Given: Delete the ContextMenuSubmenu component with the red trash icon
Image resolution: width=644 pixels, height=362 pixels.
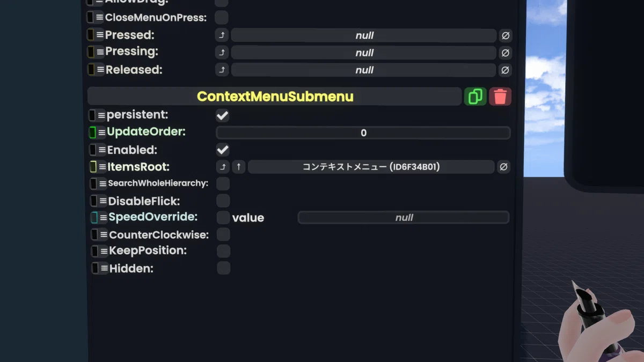Looking at the screenshot, I should click(500, 97).
